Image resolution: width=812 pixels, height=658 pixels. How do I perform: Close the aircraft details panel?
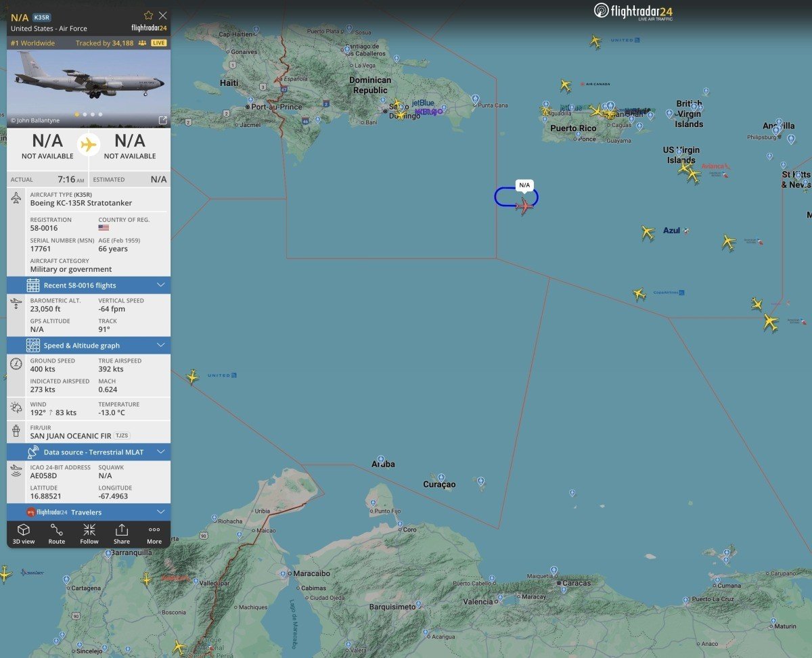click(x=163, y=16)
